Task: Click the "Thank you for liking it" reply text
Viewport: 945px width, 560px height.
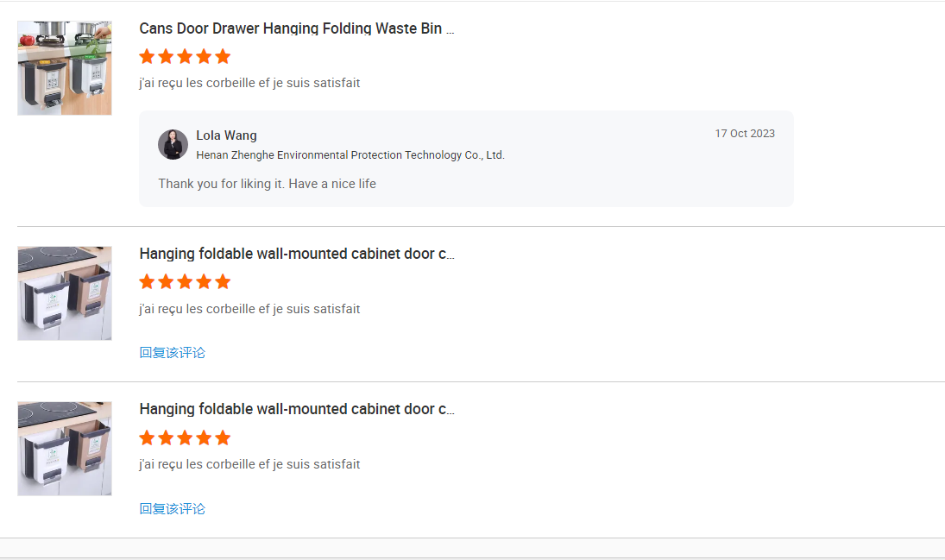Action: [x=267, y=184]
